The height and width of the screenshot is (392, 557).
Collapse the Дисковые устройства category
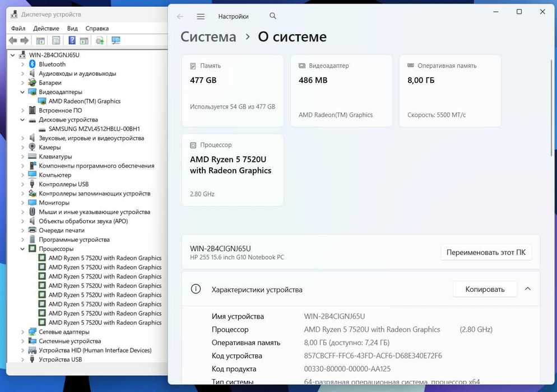23,120
